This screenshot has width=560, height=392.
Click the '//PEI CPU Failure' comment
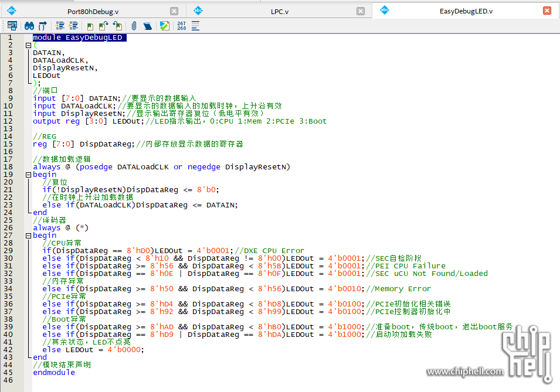pos(406,266)
